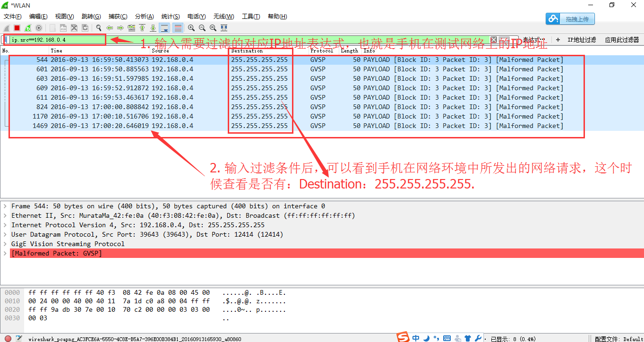This screenshot has width=644, height=342.
Task: Select packet number 1170 row
Action: point(283,117)
